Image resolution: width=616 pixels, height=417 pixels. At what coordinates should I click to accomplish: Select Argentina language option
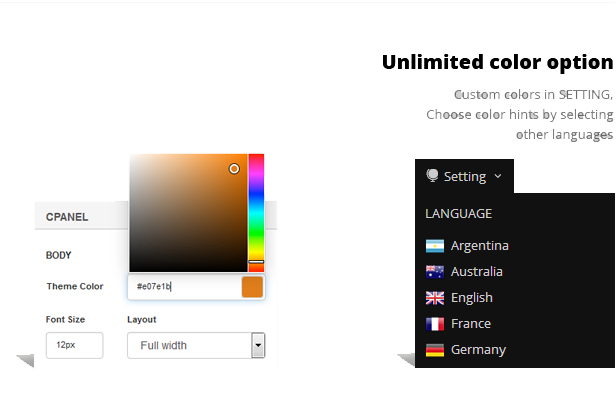(479, 246)
